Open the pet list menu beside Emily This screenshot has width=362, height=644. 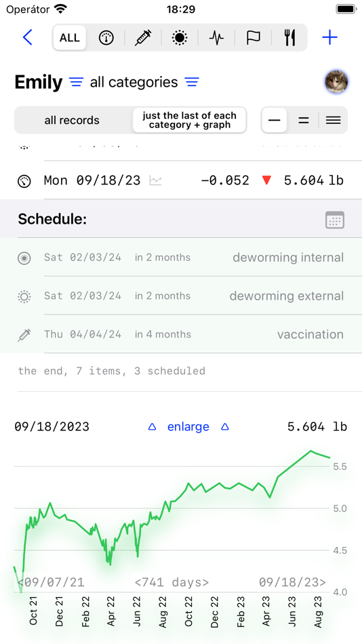[75, 82]
